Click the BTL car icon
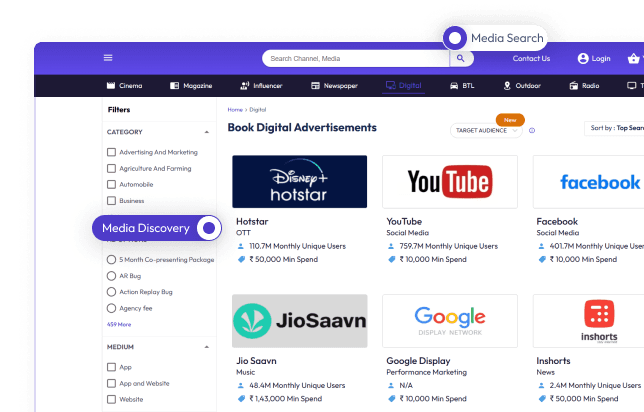The height and width of the screenshot is (412, 644). 454,85
